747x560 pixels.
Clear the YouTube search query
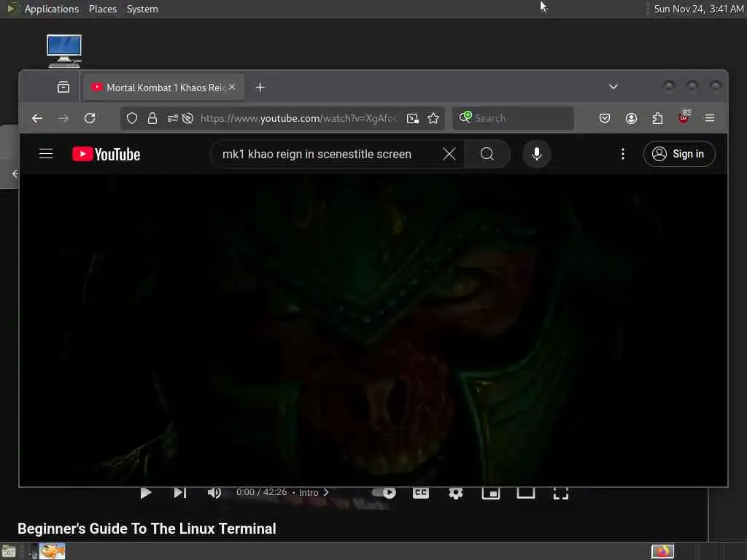click(449, 154)
